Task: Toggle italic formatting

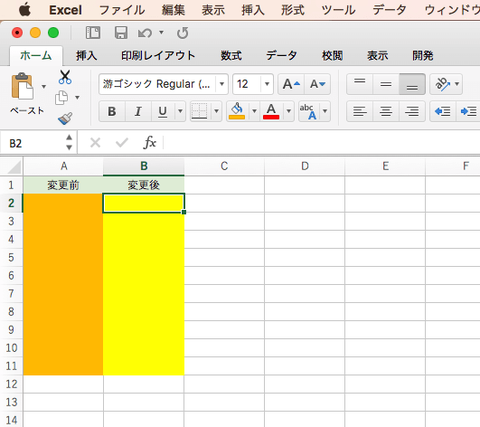Action: (x=138, y=111)
